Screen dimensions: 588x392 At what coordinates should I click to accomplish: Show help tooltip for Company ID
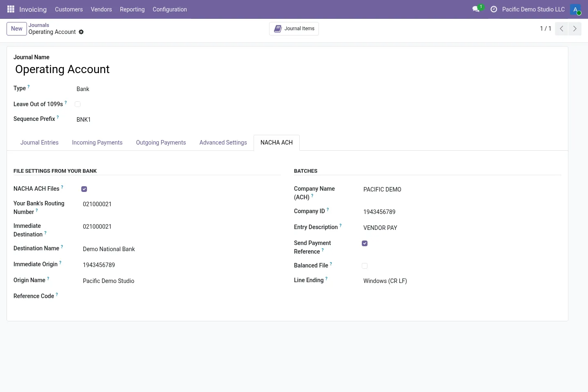click(x=327, y=209)
